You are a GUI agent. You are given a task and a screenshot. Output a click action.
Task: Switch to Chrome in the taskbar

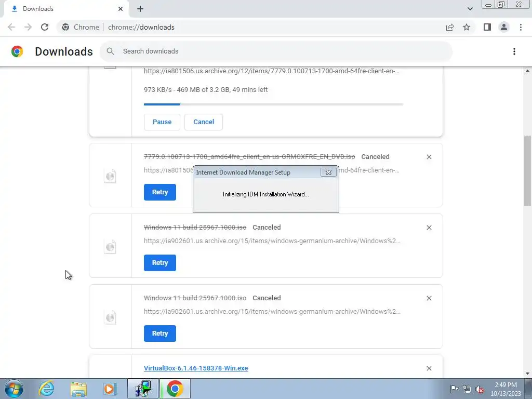tap(175, 389)
